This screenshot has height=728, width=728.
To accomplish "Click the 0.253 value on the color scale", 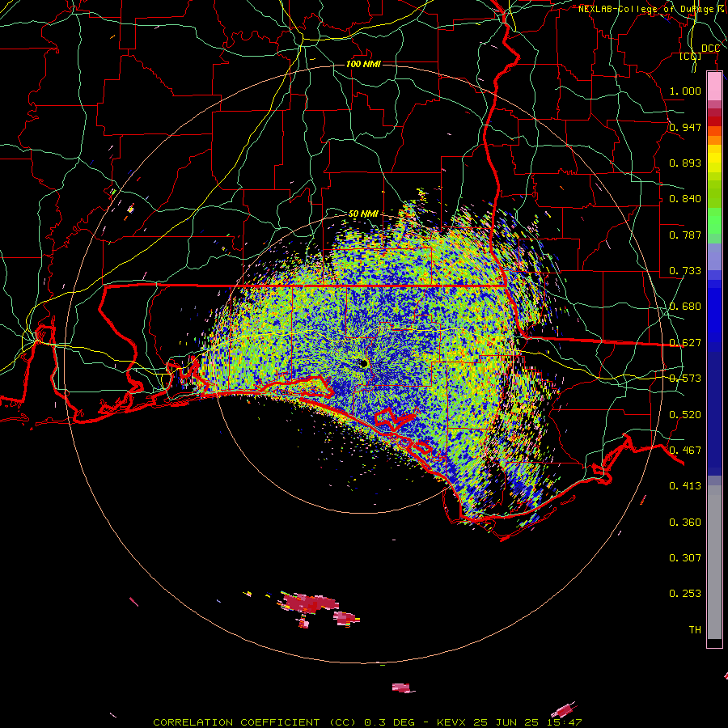I will tap(685, 594).
